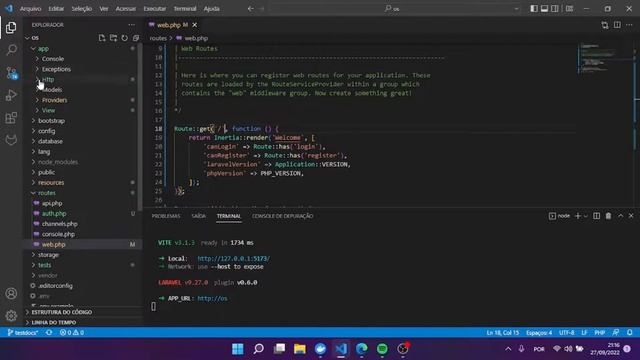Close the web.php editor tab
Viewport: 640px width, 360px height.
[x=195, y=25]
